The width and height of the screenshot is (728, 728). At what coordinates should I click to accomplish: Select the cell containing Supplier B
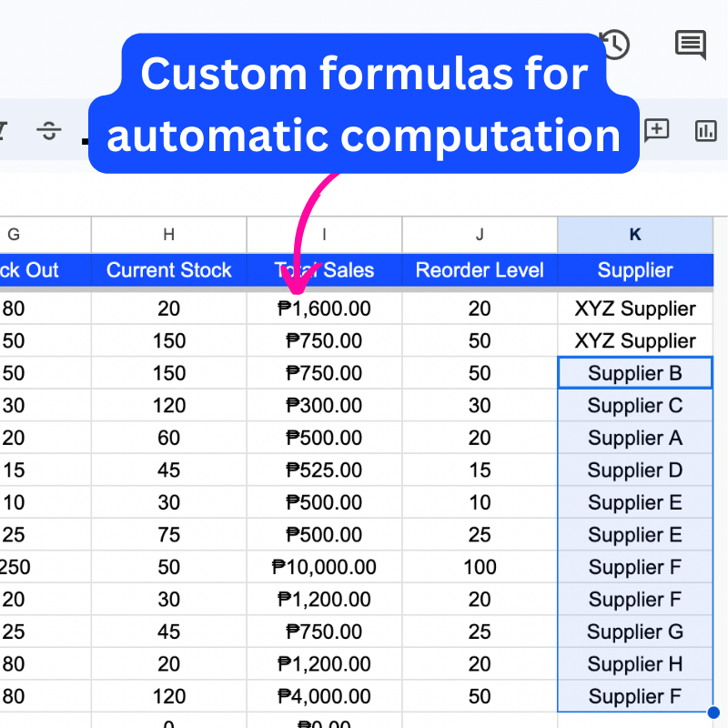634,373
